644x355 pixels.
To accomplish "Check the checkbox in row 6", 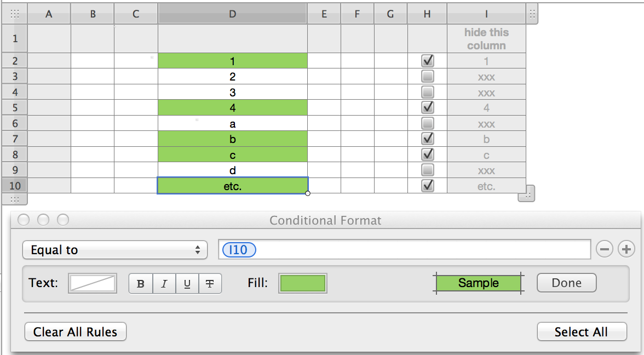I will coord(428,123).
